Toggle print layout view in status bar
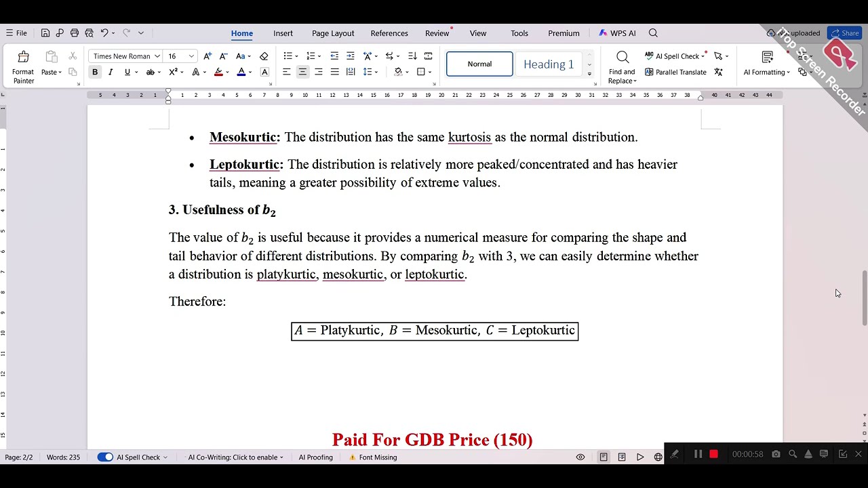 coord(604,457)
